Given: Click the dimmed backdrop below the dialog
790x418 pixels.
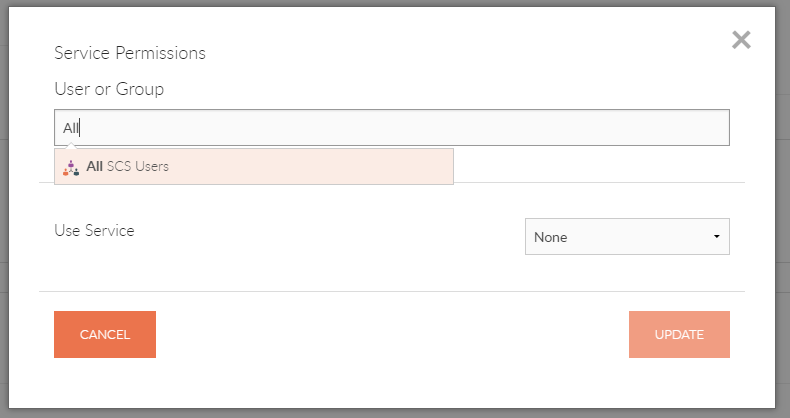Looking at the screenshot, I should point(400,413).
